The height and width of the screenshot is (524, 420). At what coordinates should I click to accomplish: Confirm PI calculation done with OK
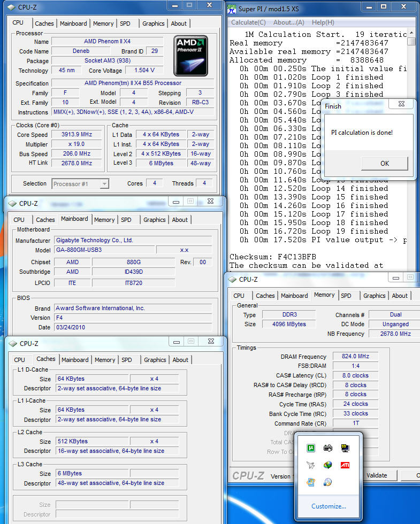click(385, 164)
